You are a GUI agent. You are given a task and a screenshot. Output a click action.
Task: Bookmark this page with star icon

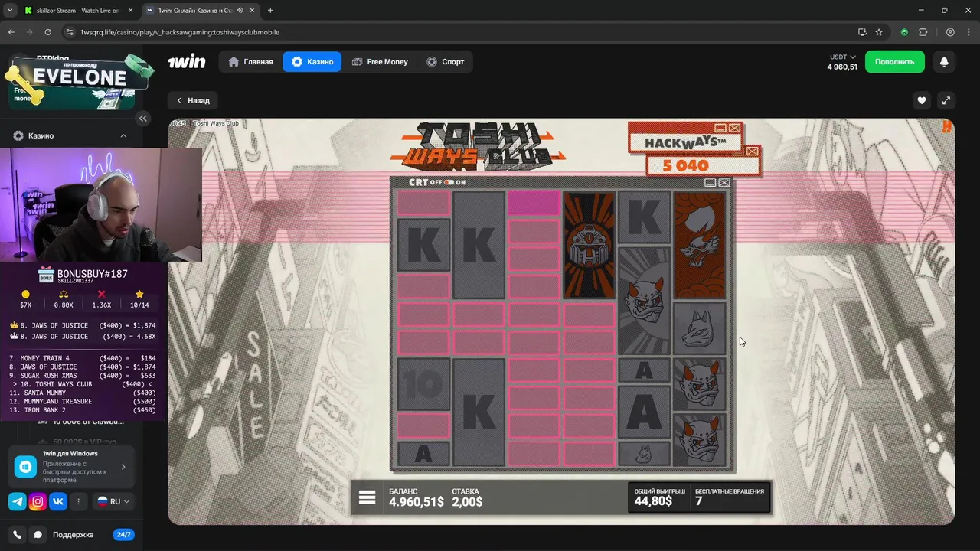(879, 32)
